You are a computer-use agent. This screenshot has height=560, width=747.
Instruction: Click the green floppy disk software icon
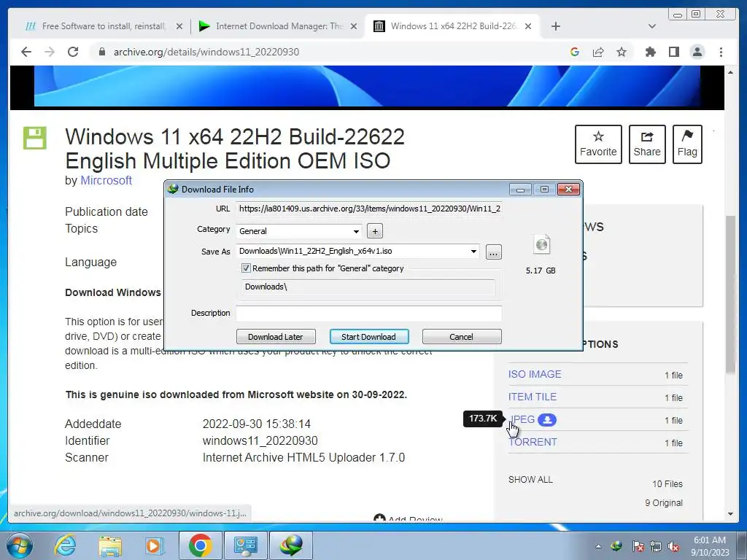point(35,138)
